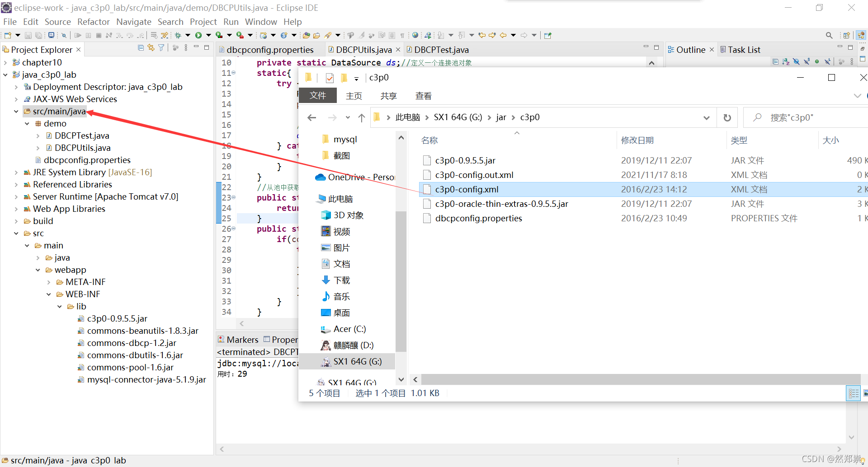Collapse All nodes in Project Explorer

(x=141, y=47)
